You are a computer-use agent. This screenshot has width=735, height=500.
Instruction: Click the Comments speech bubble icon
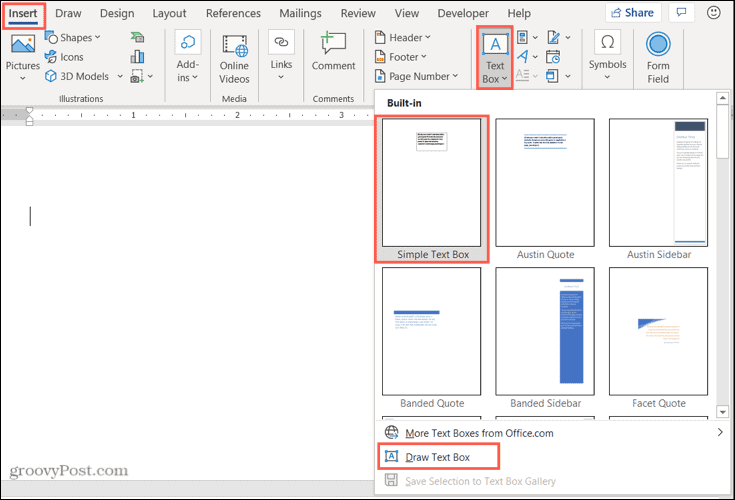[x=681, y=13]
